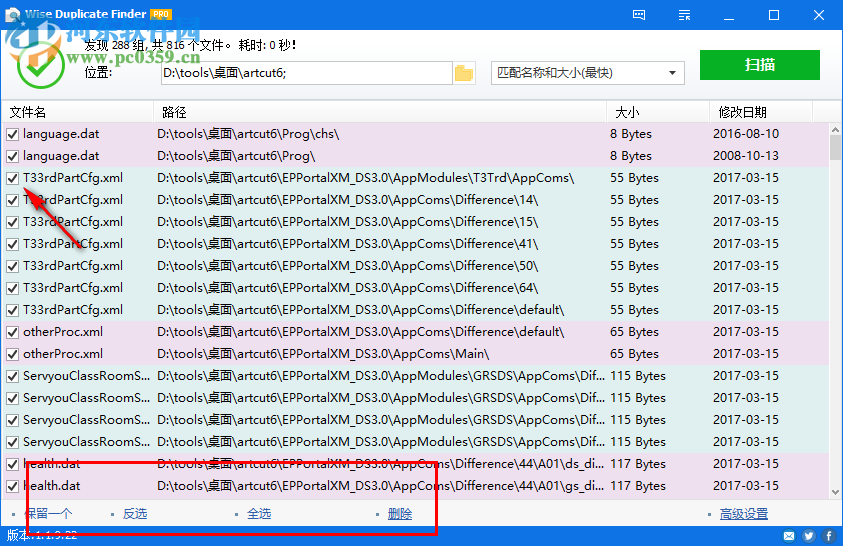Screen dimensions: 843x546
Task: Uncheck T33rdPartCfg.xml in Difference\41\
Action: coord(12,245)
